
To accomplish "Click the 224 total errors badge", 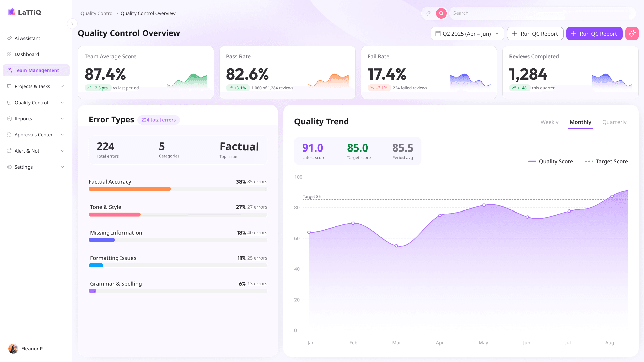I will coord(158,120).
